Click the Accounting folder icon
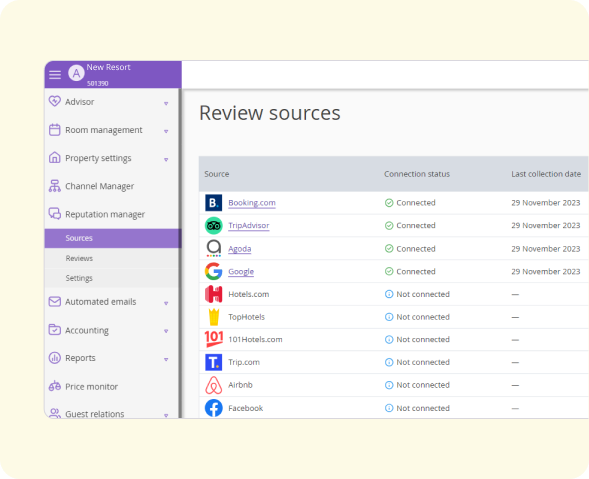 pos(54,329)
